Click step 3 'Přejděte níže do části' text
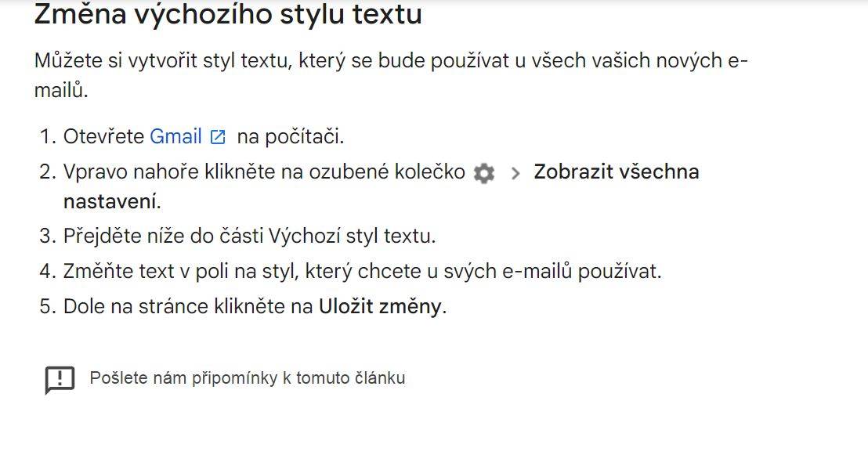The image size is (868, 473). coord(163,236)
